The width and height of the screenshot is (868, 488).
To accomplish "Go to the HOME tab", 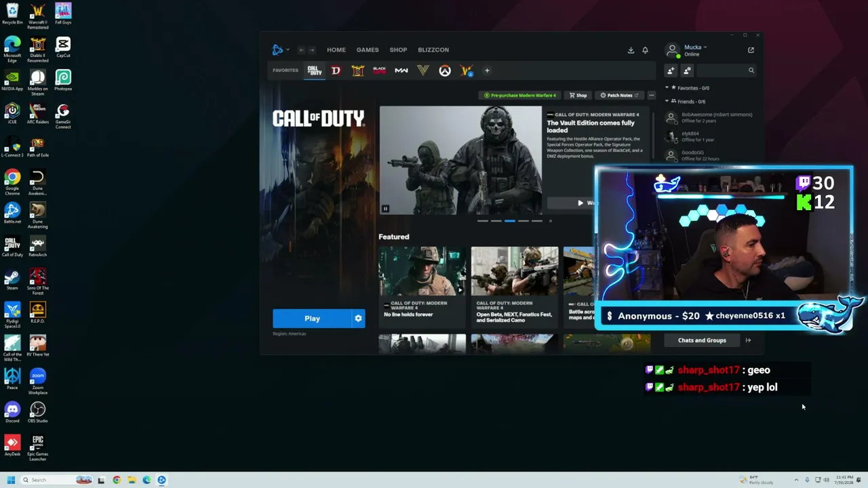I will (x=336, y=50).
